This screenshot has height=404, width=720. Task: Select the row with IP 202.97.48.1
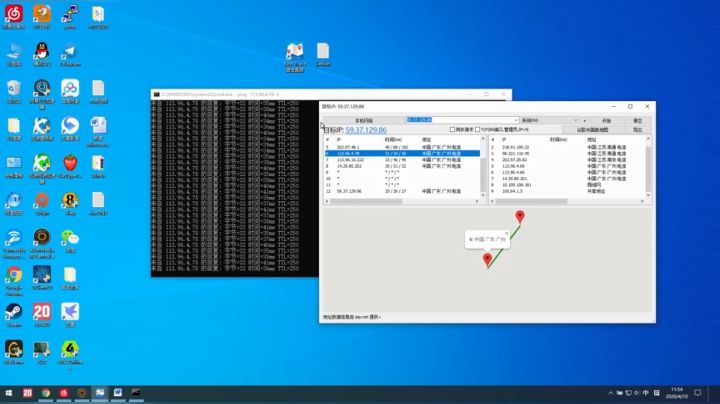[402, 147]
